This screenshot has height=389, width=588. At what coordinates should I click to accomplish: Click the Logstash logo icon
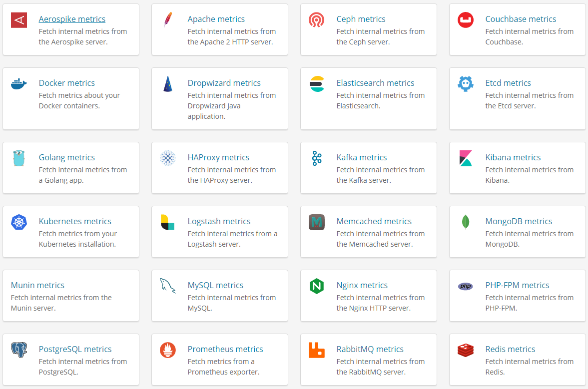168,222
